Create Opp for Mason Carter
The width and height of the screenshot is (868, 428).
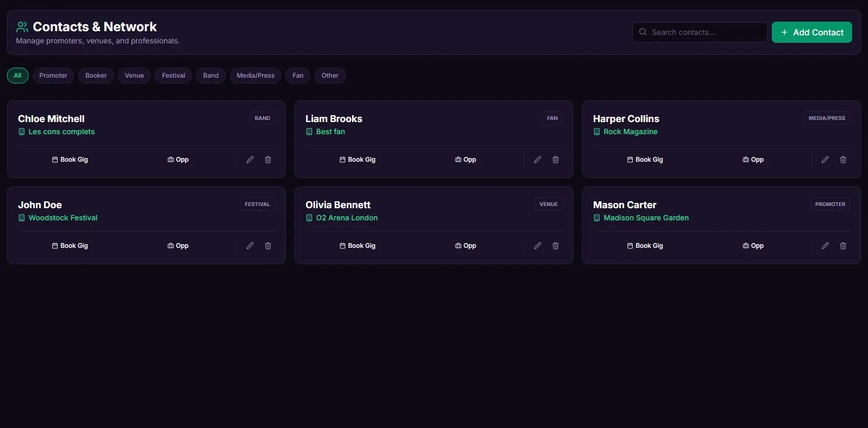pyautogui.click(x=753, y=246)
